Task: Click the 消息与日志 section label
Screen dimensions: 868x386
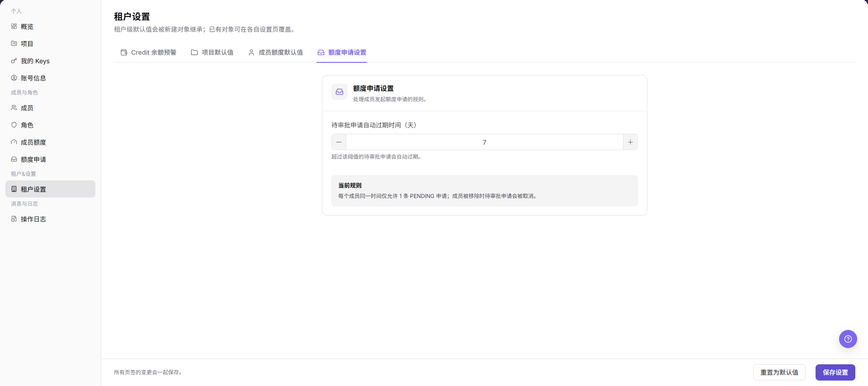Action: point(24,204)
